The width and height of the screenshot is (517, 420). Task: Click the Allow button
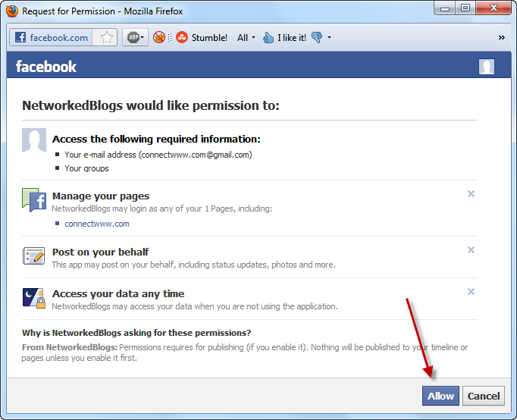pyautogui.click(x=440, y=396)
